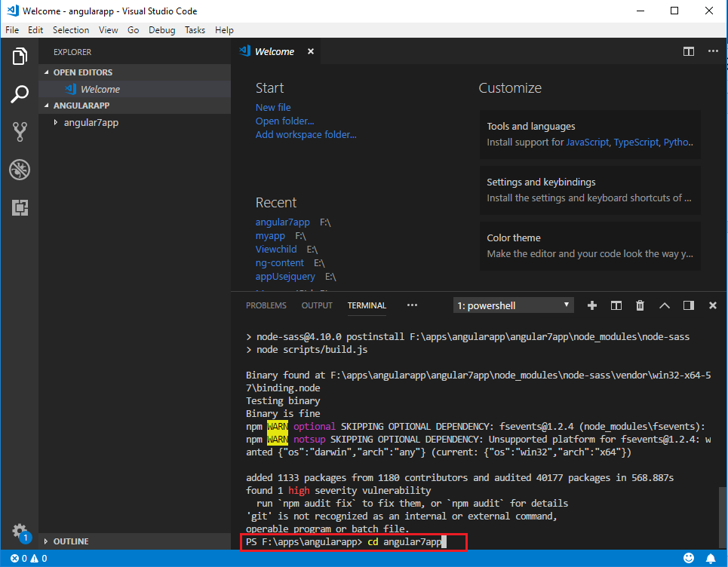Open the Edit menu

[35, 30]
